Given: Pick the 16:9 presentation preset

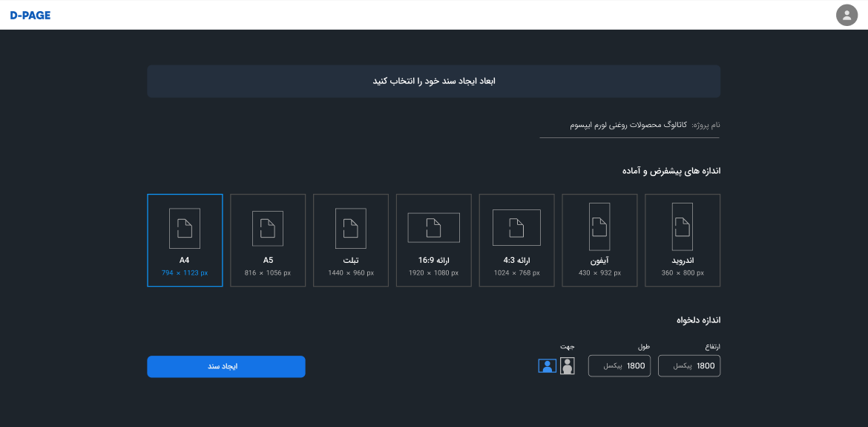Looking at the screenshot, I should (x=434, y=240).
